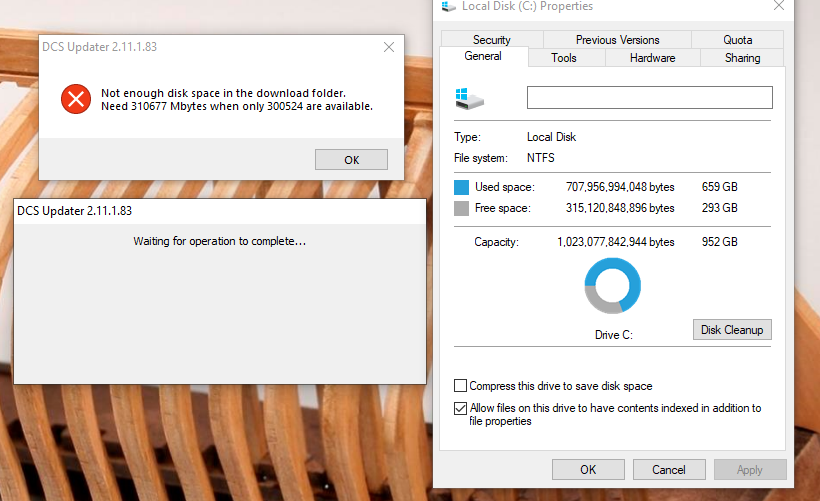Click the 'Waiting for operation to complete...' text
Viewport: 820px width, 501px height.
coord(220,241)
